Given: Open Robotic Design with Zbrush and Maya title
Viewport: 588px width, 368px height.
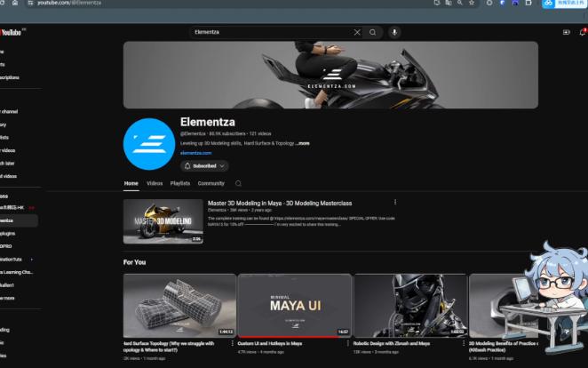Looking at the screenshot, I should 392,344.
